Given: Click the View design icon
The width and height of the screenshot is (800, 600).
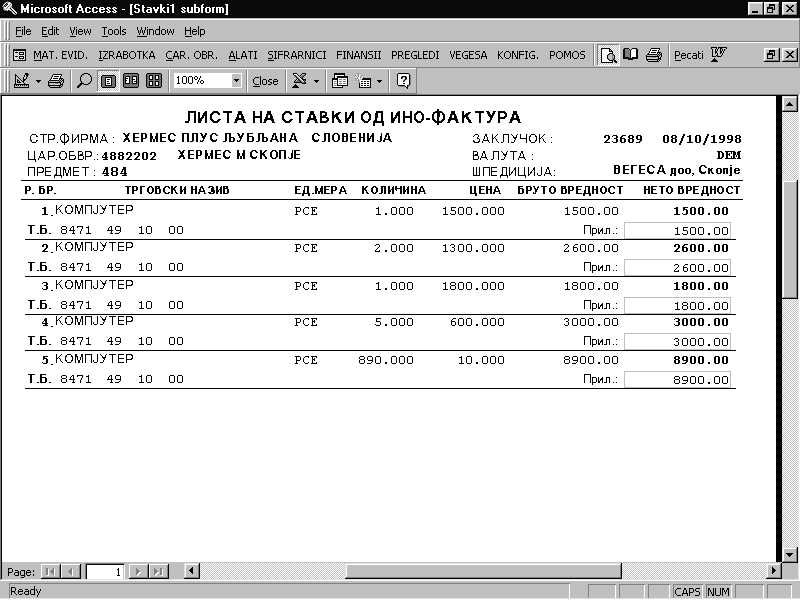Looking at the screenshot, I should 21,80.
